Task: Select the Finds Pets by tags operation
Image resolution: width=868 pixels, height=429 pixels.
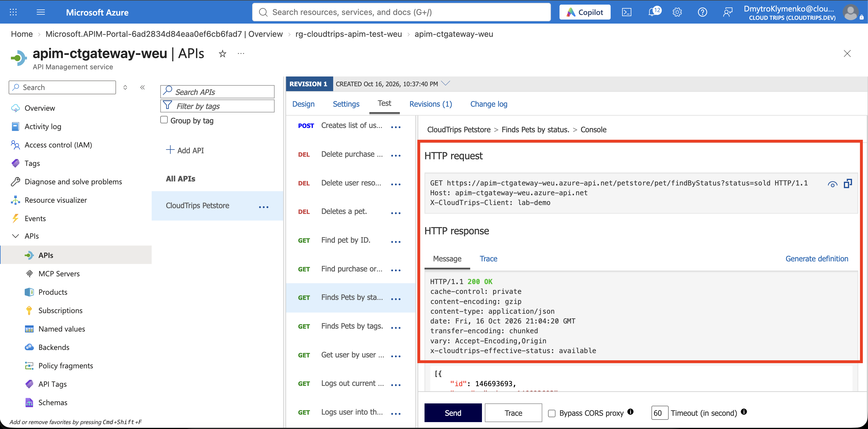Action: [x=352, y=326]
